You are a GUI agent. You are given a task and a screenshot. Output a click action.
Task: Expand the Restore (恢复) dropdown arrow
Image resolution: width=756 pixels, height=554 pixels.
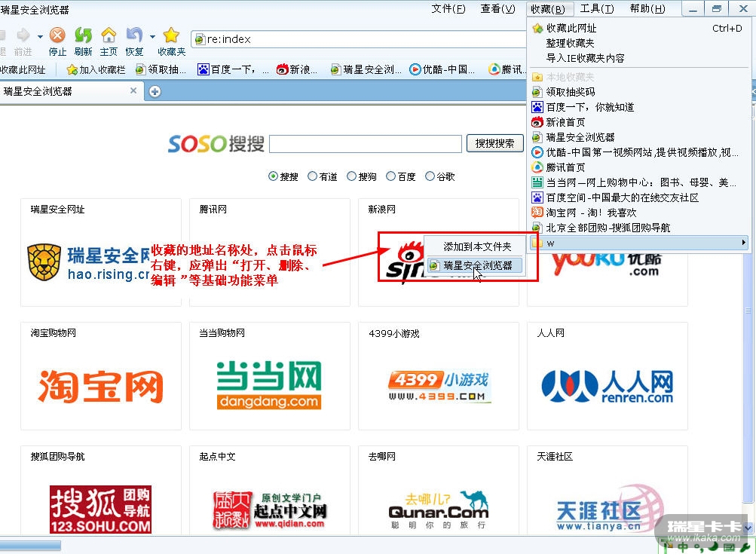[x=152, y=36]
